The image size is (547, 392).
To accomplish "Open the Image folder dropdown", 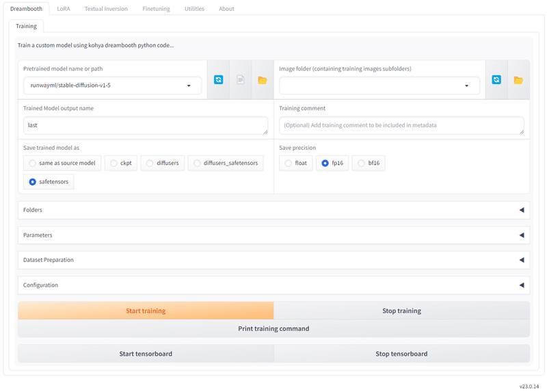I will click(x=379, y=86).
